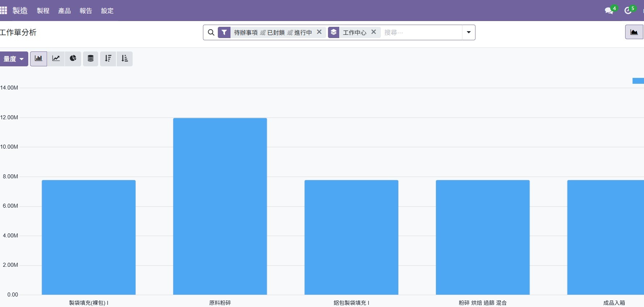
Task: Open the 報告 menu
Action: pyautogui.click(x=86, y=11)
